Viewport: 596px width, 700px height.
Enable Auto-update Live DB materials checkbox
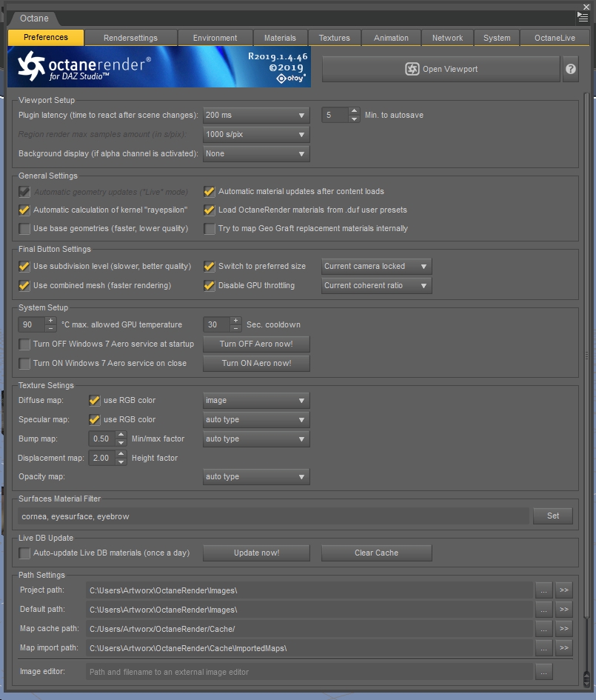click(x=24, y=553)
